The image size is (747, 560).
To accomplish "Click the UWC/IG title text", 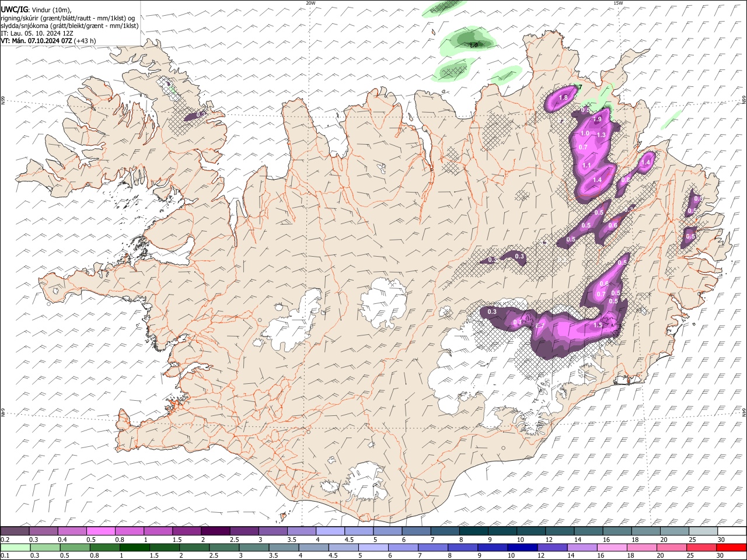I will coord(14,9).
